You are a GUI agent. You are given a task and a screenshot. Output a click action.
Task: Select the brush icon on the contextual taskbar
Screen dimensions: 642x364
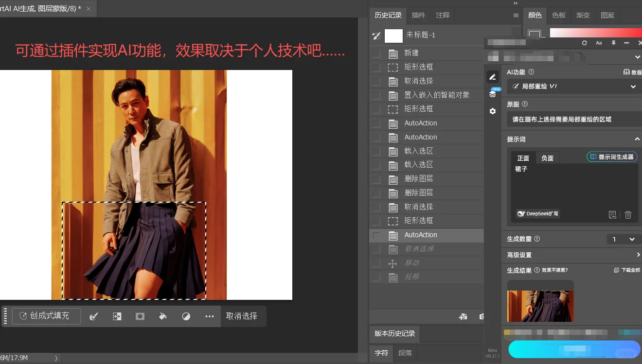[92, 316]
